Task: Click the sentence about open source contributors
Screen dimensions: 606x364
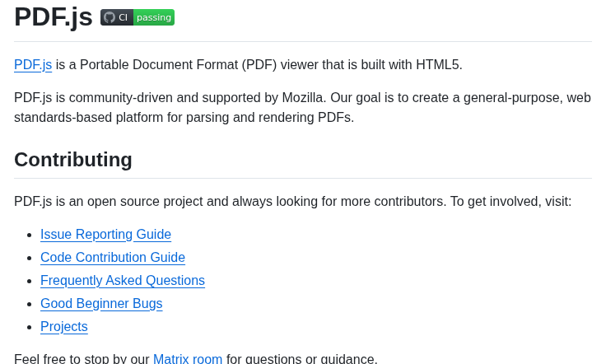Action: 292,201
